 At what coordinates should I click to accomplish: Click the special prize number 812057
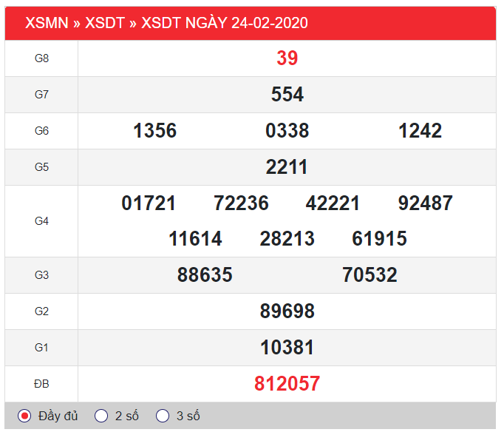click(287, 383)
